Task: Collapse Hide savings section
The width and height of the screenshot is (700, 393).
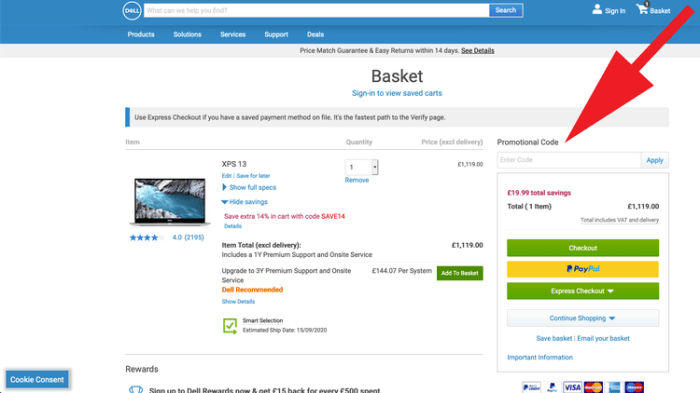Action: [245, 202]
